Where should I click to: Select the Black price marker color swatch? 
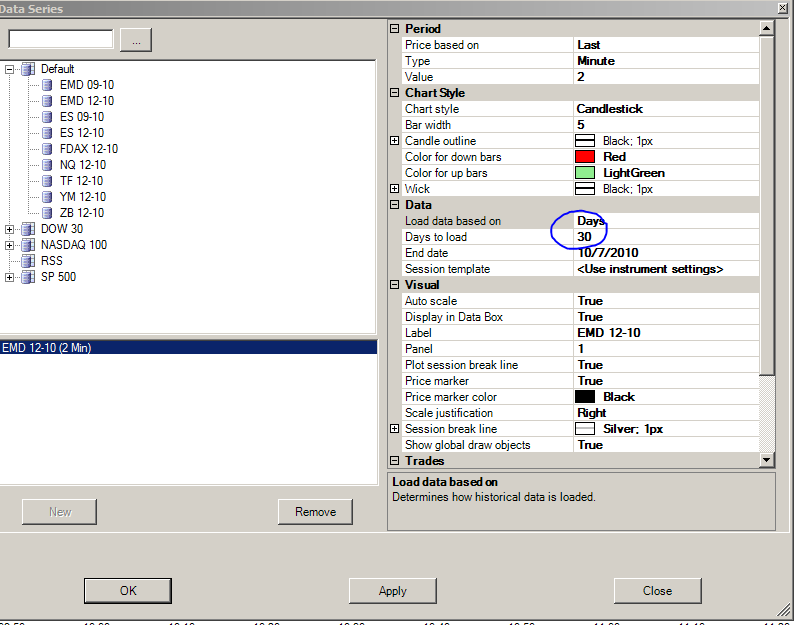point(585,397)
